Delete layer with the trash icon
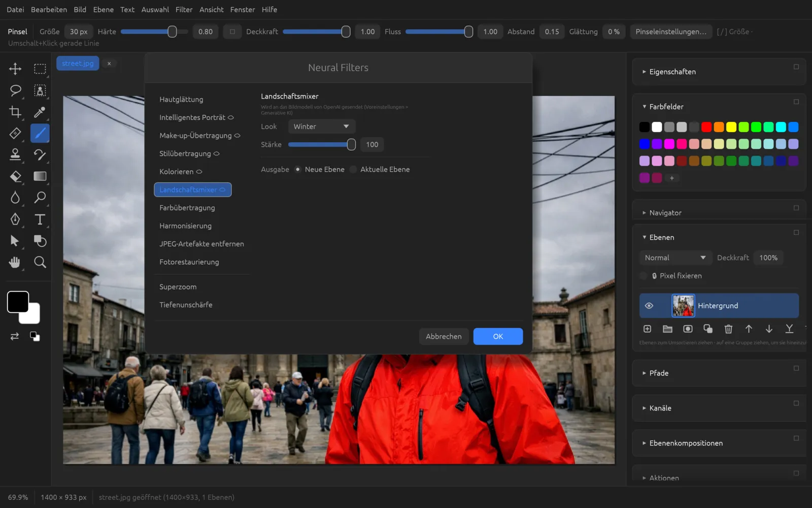This screenshot has height=508, width=812. (x=728, y=329)
